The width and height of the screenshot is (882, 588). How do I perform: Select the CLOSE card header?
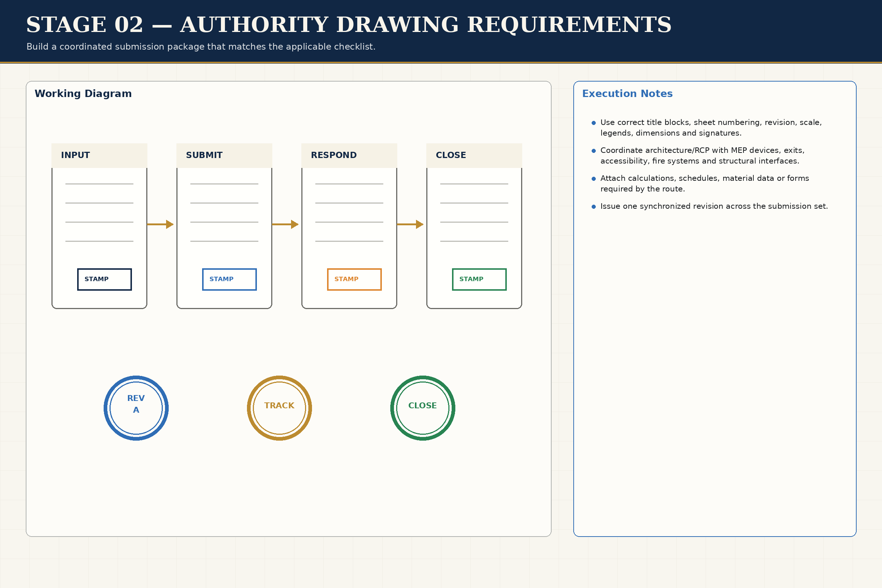(474, 155)
